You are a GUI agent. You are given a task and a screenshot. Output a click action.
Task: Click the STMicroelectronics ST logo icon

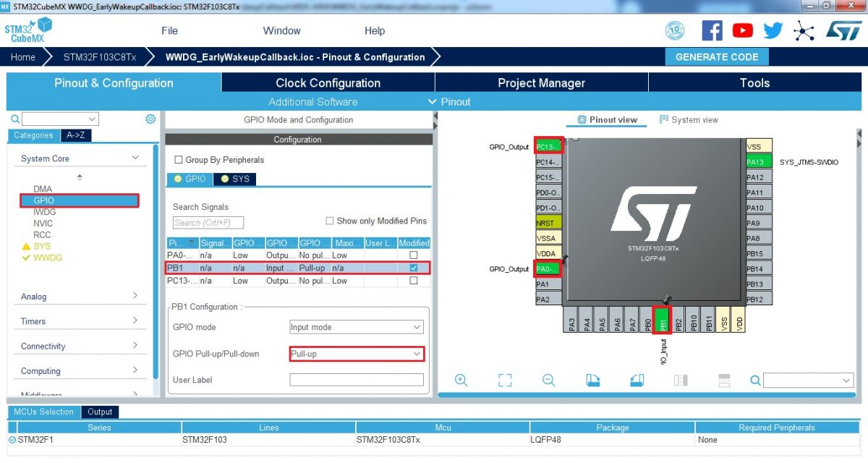click(x=843, y=30)
